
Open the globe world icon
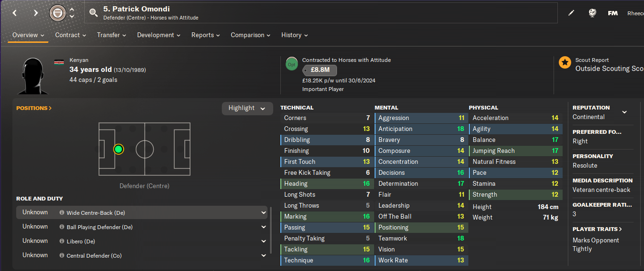[x=592, y=13]
